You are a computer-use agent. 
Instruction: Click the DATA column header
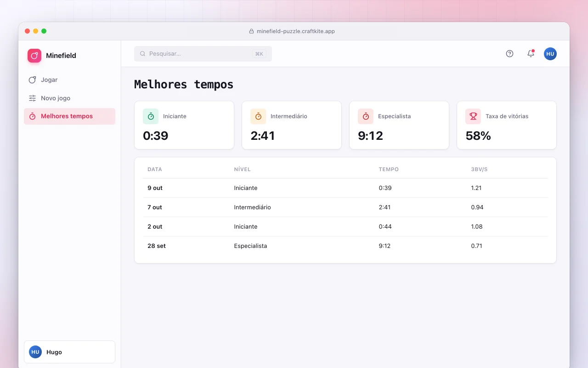coord(155,169)
